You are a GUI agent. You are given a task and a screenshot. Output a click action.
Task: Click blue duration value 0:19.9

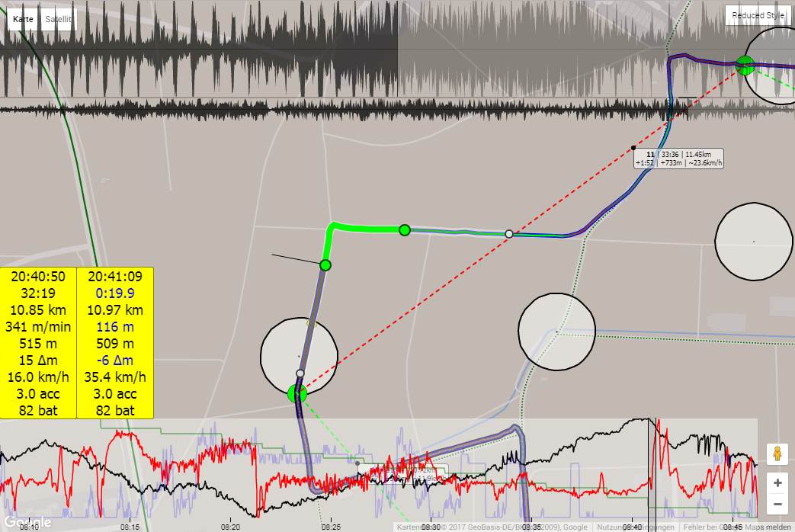point(115,293)
